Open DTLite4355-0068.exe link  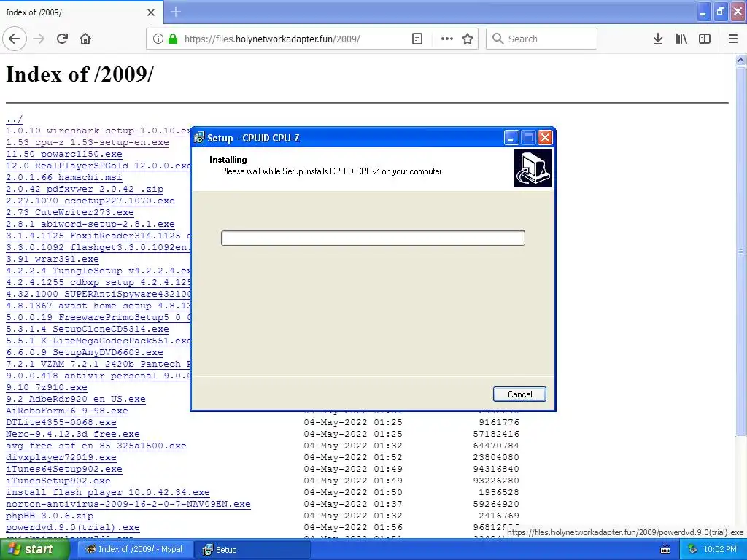[x=61, y=422]
